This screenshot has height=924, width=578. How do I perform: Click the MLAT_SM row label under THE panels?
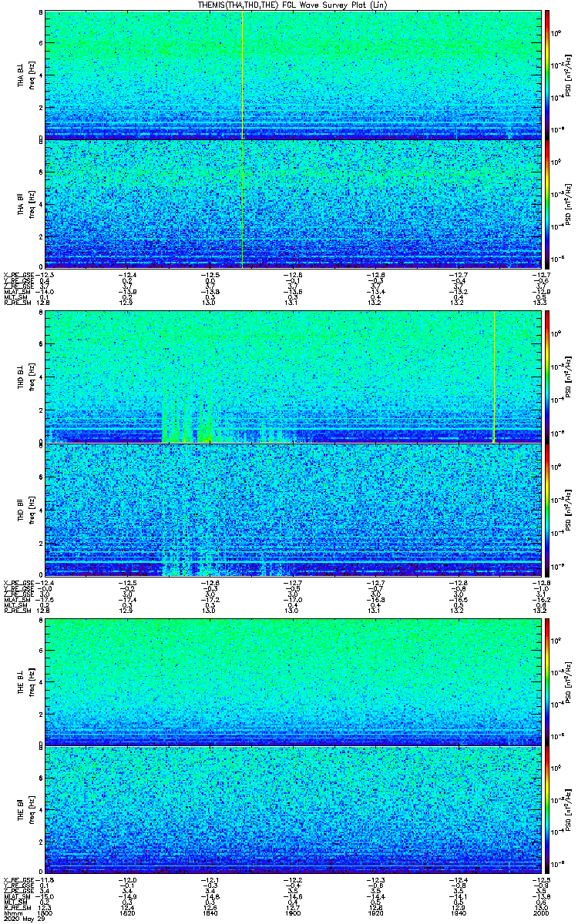coord(15,896)
